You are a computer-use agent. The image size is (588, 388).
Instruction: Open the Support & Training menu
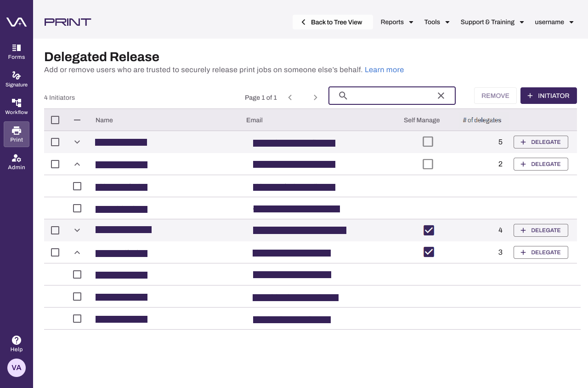(x=492, y=22)
